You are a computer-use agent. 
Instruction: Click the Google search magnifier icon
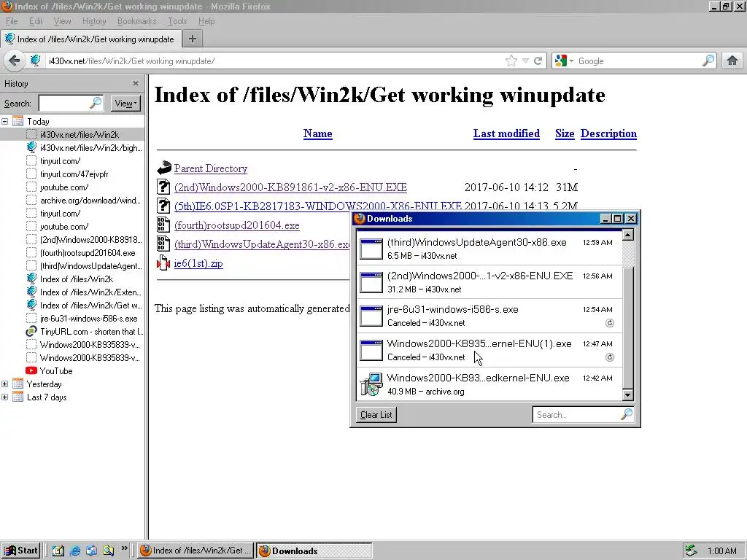coord(708,61)
